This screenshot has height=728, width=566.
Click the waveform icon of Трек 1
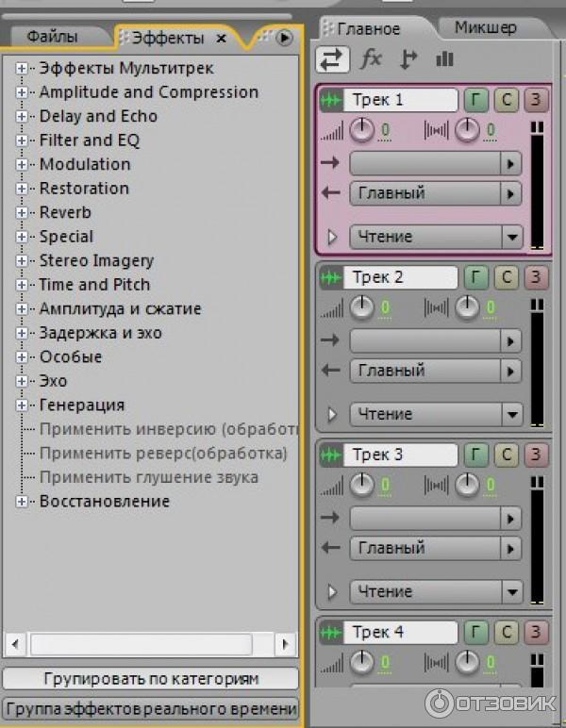click(331, 100)
